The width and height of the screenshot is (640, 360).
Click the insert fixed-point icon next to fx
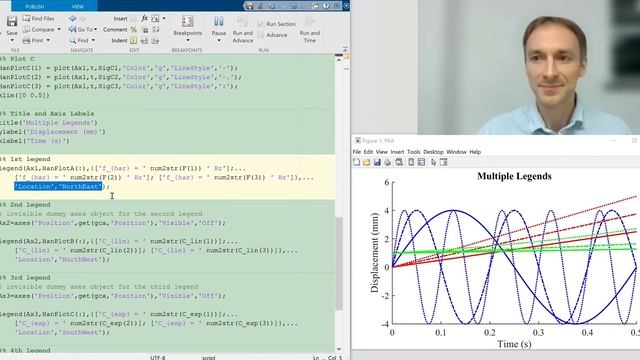(x=155, y=18)
